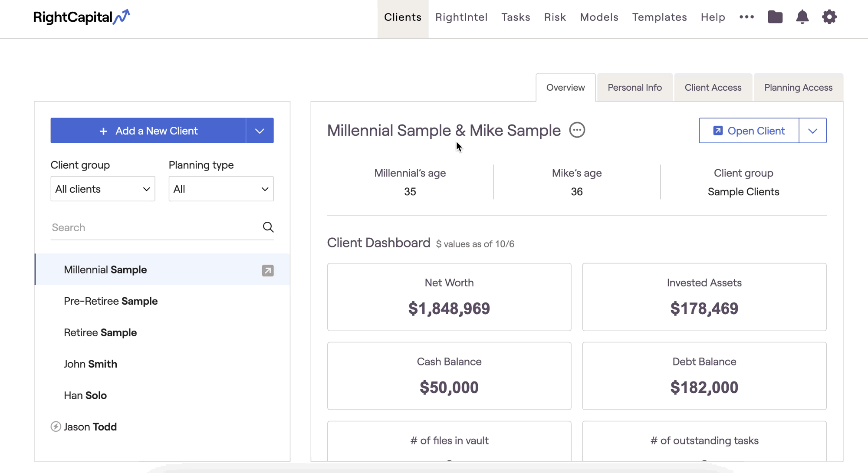Open the notifications bell
This screenshot has height=473, width=868.
click(x=802, y=17)
